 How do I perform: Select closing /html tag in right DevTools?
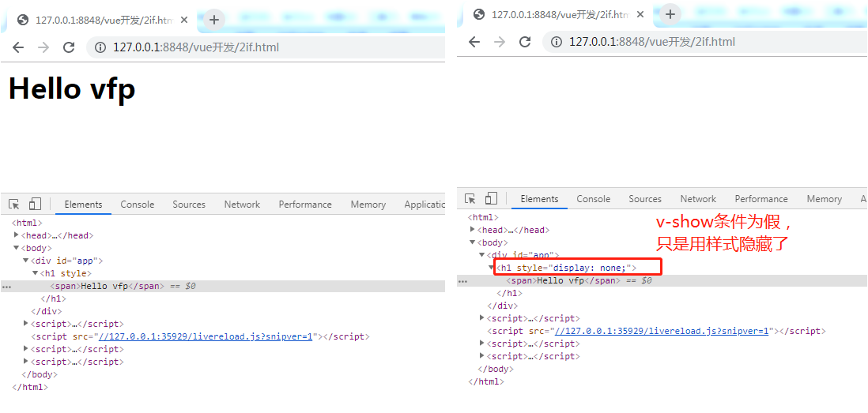pyautogui.click(x=486, y=381)
